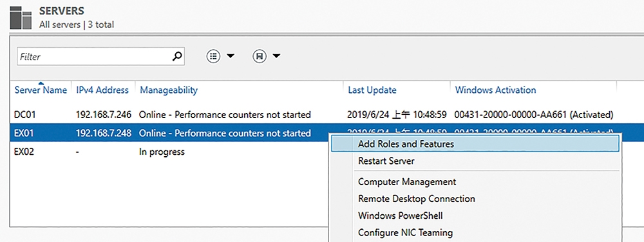Sort by Manageability column header
This screenshot has width=644, height=242.
[x=169, y=90]
